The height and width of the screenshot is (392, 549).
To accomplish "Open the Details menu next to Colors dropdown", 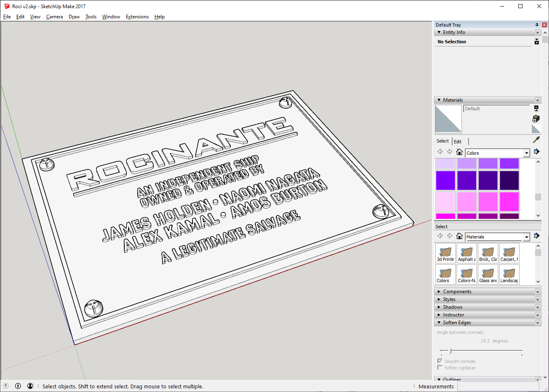I will (x=536, y=151).
